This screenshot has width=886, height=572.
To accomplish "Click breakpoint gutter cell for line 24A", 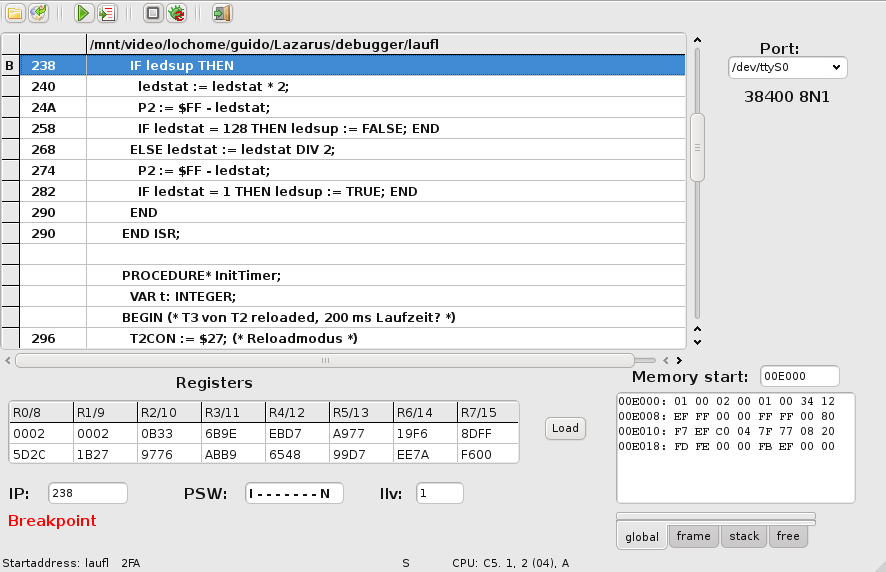I will coord(10,107).
